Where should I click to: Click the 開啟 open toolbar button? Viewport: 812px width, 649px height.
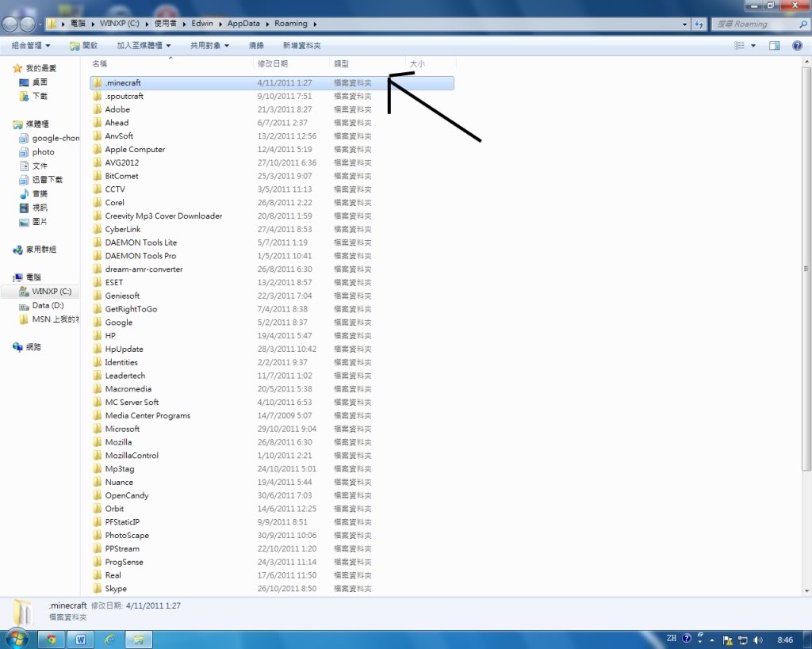pos(84,45)
